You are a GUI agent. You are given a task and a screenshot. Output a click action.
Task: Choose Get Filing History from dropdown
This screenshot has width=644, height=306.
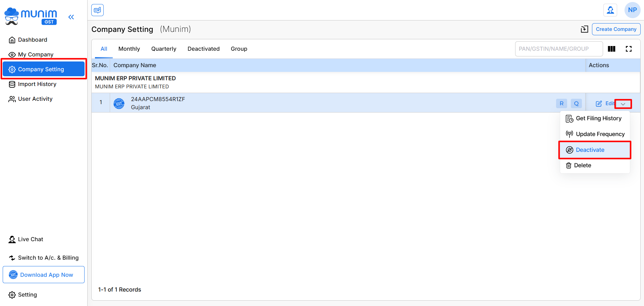coord(595,118)
